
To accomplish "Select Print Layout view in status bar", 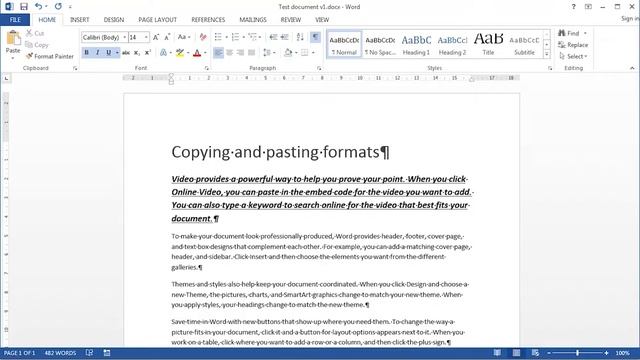I will tap(516, 353).
